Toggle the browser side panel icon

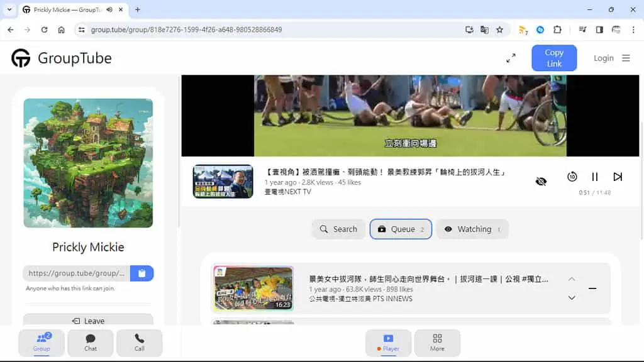click(x=599, y=30)
